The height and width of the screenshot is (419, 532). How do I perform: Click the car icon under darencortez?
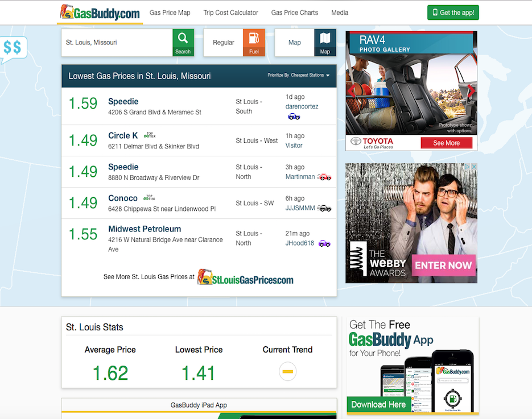(x=294, y=117)
